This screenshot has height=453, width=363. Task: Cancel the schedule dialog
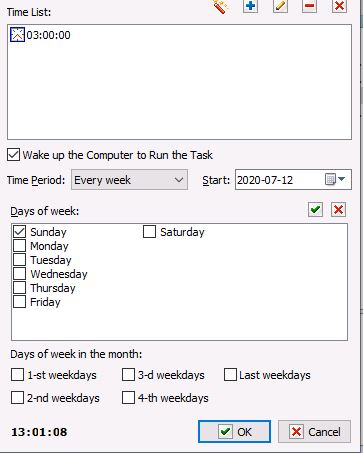point(314,432)
